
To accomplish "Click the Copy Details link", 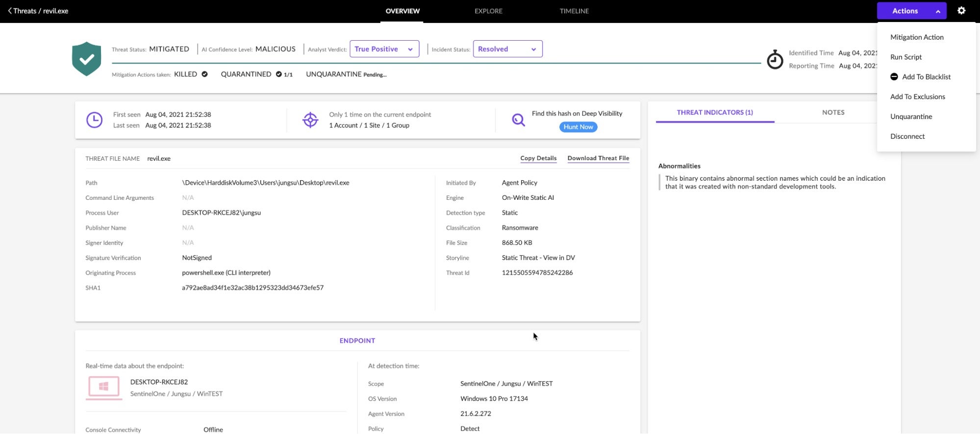I will coord(538,158).
